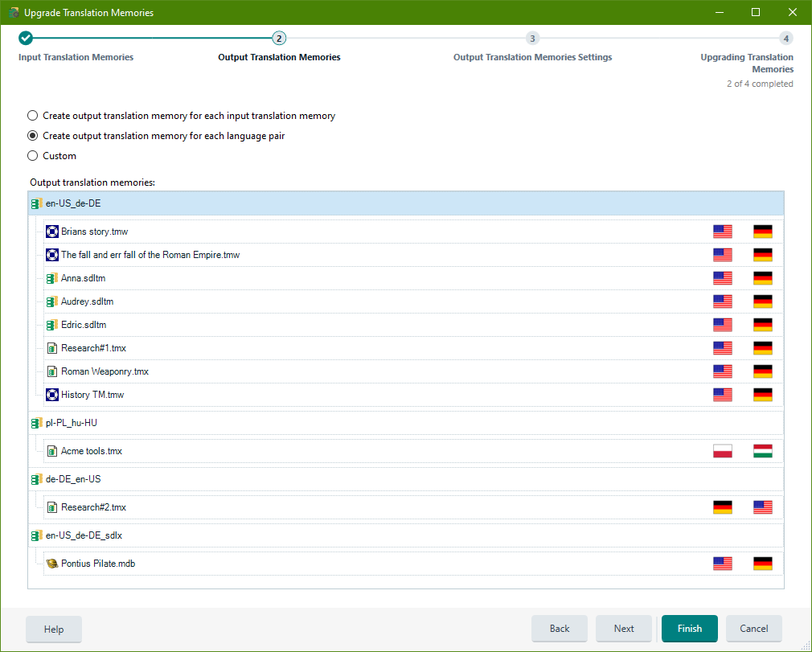Click the US flag beside Brians story.tmw
The image size is (812, 652).
click(722, 231)
